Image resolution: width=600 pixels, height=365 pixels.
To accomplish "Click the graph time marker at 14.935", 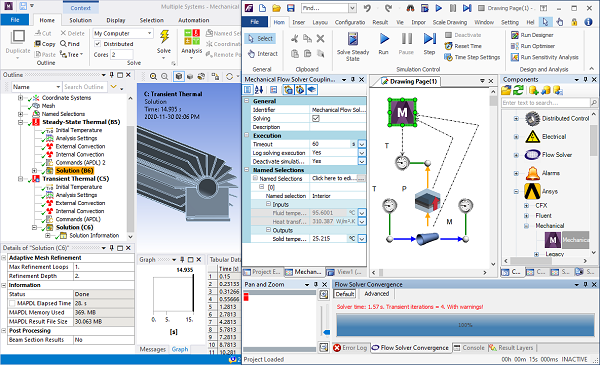I will [x=193, y=293].
